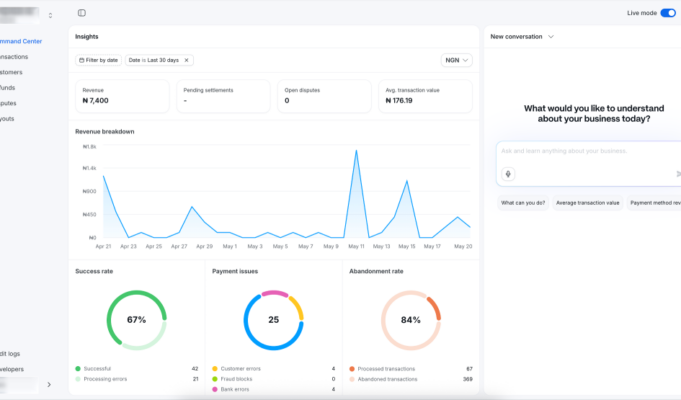Click the 84% abandonment rate donut chart
The width and height of the screenshot is (681, 400).
coord(411,320)
